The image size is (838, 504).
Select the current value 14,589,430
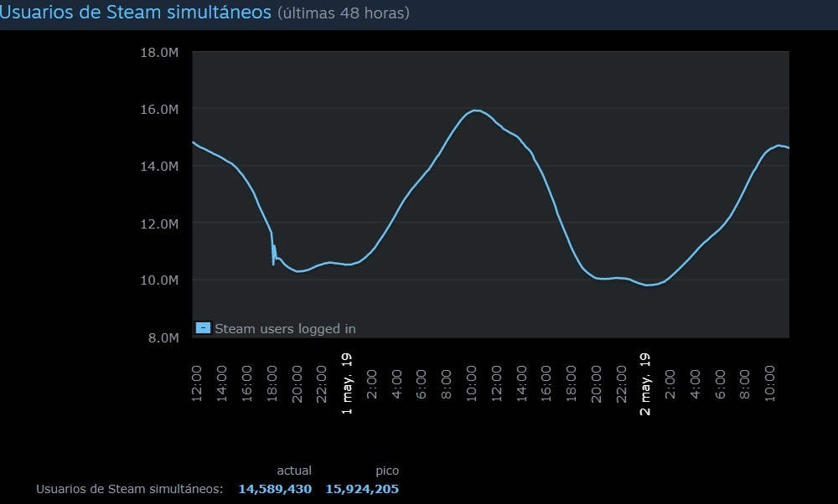(x=275, y=489)
